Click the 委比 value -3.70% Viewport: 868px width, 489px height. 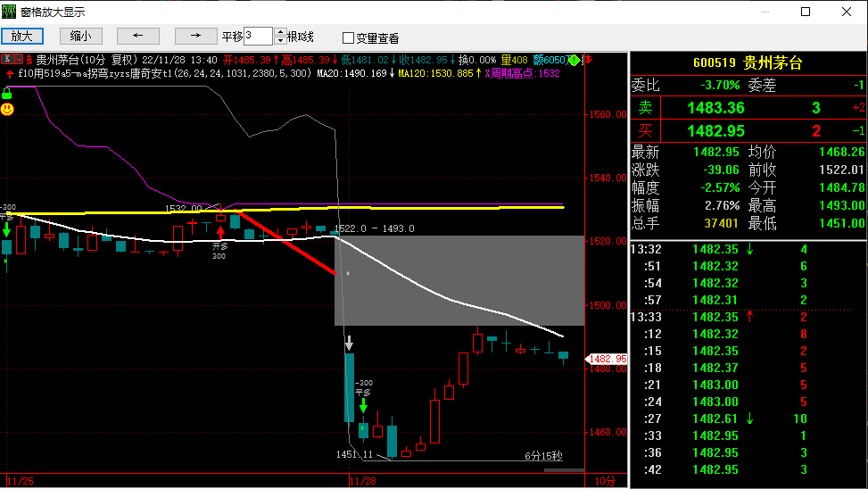720,86
